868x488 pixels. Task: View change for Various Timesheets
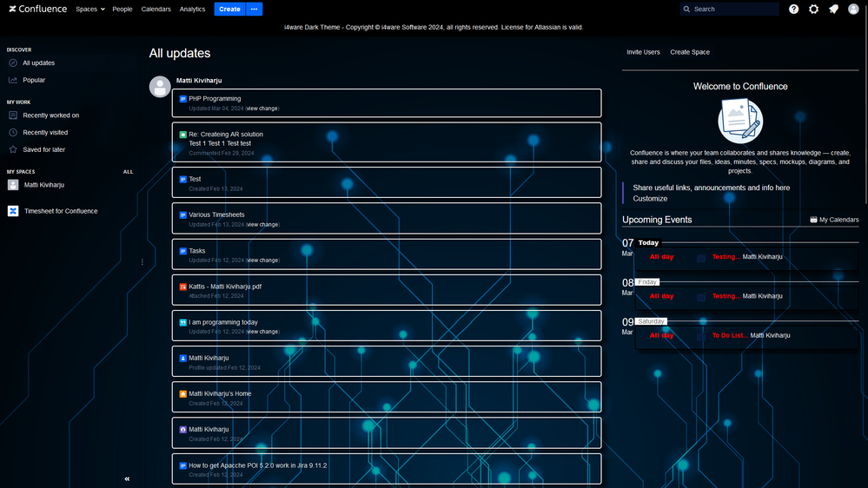262,225
